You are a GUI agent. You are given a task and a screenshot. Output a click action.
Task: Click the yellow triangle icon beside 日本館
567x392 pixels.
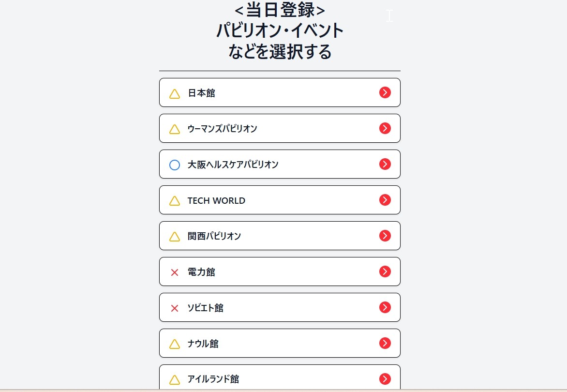pos(175,93)
